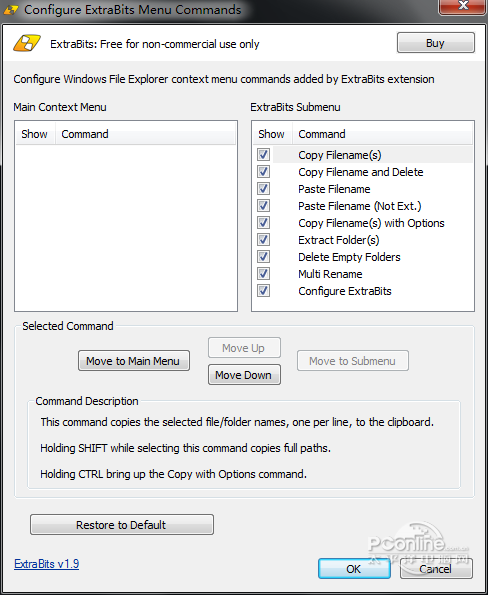Disable the Paste Filename checkbox
This screenshot has width=488, height=595.
point(263,189)
